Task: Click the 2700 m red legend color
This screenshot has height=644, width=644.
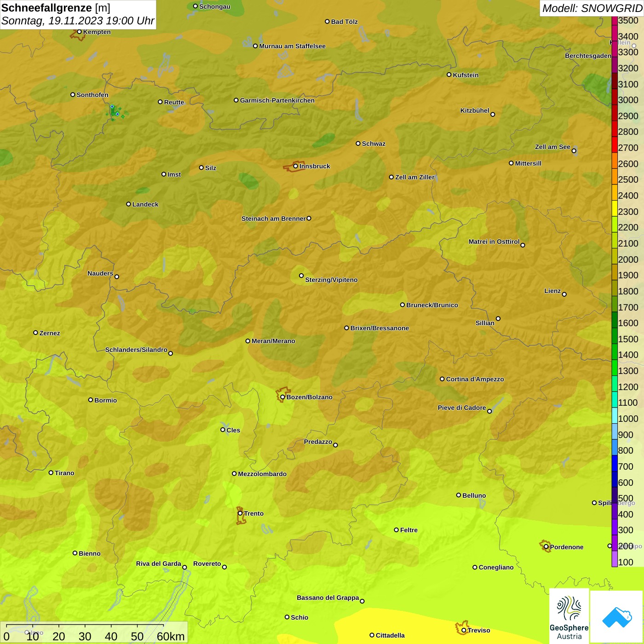Action: (615, 144)
